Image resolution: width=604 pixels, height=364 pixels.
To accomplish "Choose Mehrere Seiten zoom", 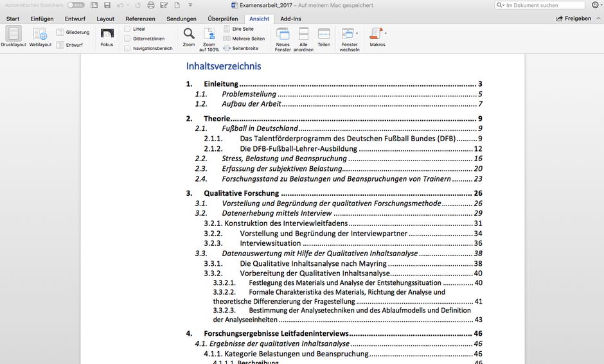I will click(x=244, y=39).
